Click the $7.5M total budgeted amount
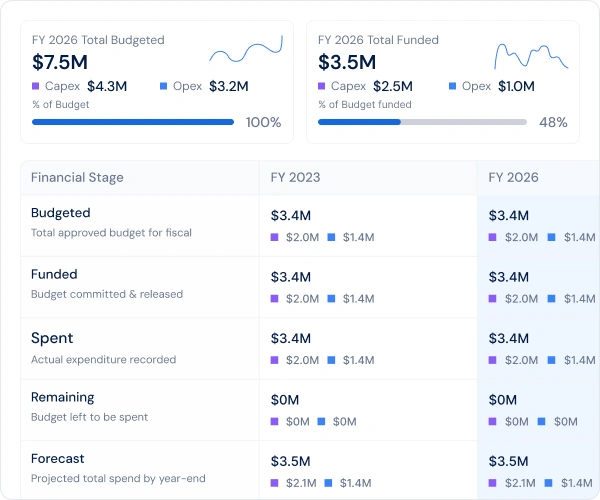 (x=60, y=62)
